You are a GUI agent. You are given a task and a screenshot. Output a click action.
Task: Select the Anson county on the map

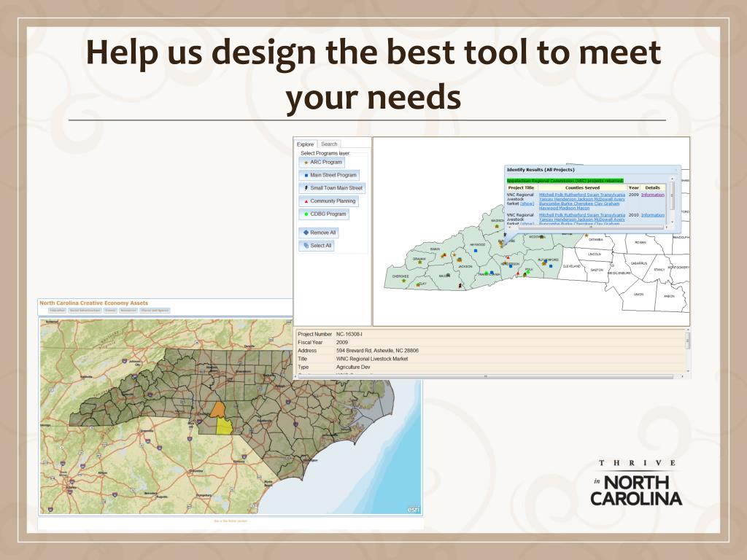point(670,297)
